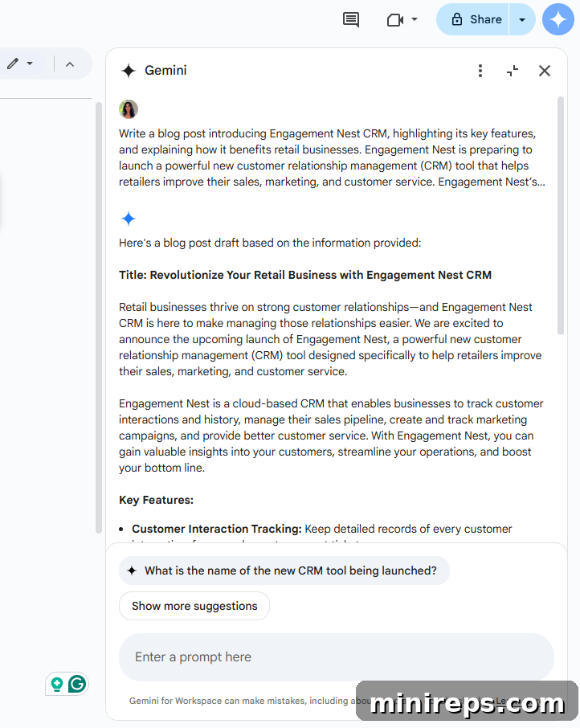This screenshot has height=728, width=580.
Task: Click Customer Interaction Tracking bullet text
Action: click(x=321, y=529)
